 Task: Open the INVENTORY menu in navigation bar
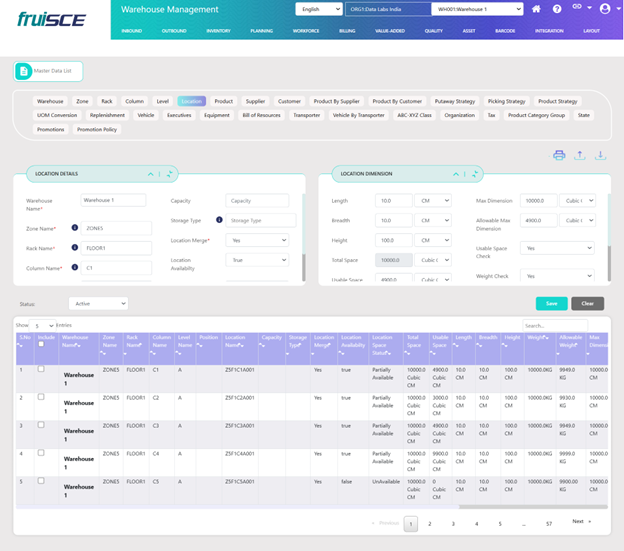(219, 31)
